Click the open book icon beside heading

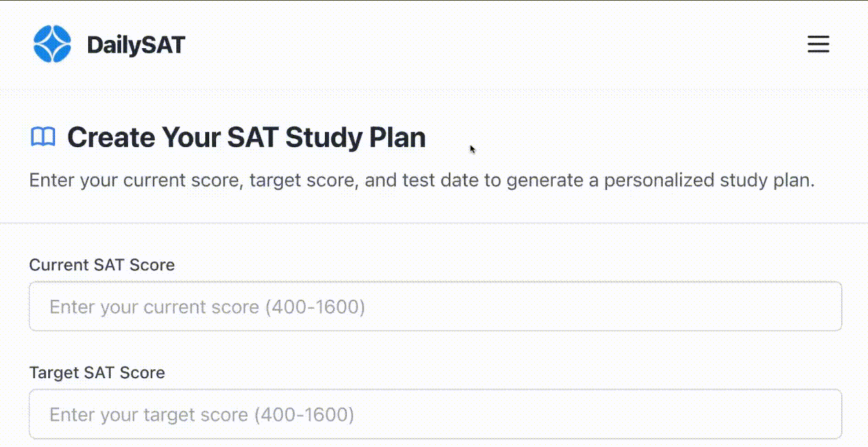click(x=43, y=138)
